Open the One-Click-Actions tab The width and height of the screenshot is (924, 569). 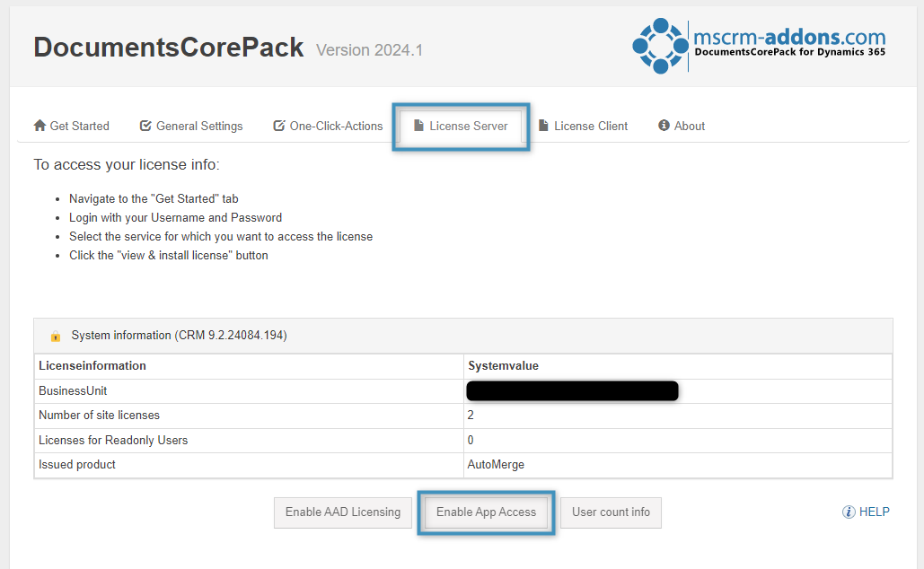click(328, 126)
